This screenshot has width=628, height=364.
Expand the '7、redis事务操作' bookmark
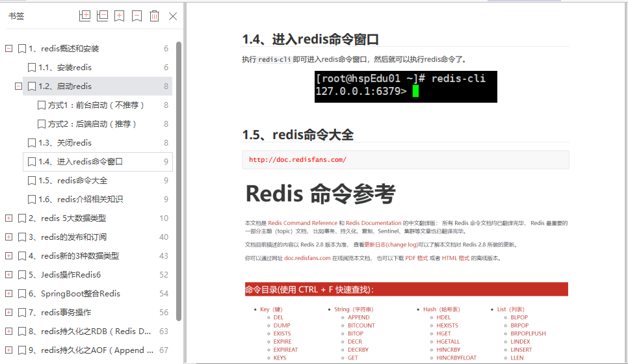[9, 313]
